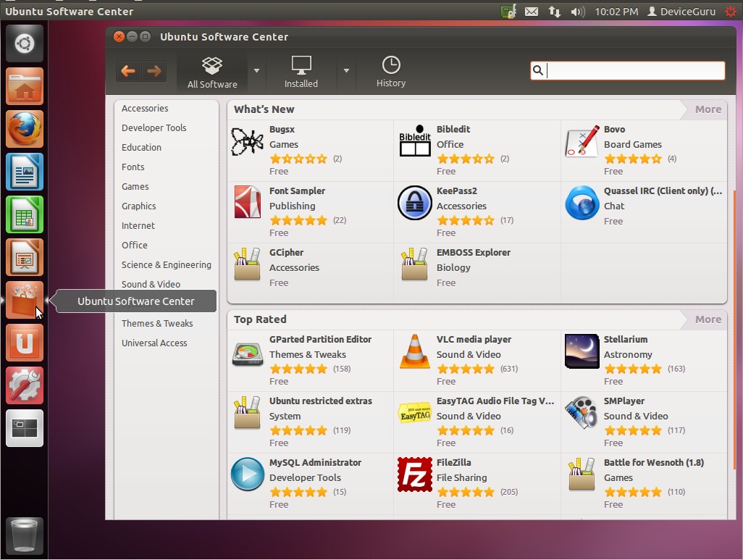The height and width of the screenshot is (560, 743).
Task: Open the Bibledit app icon
Action: (x=415, y=141)
